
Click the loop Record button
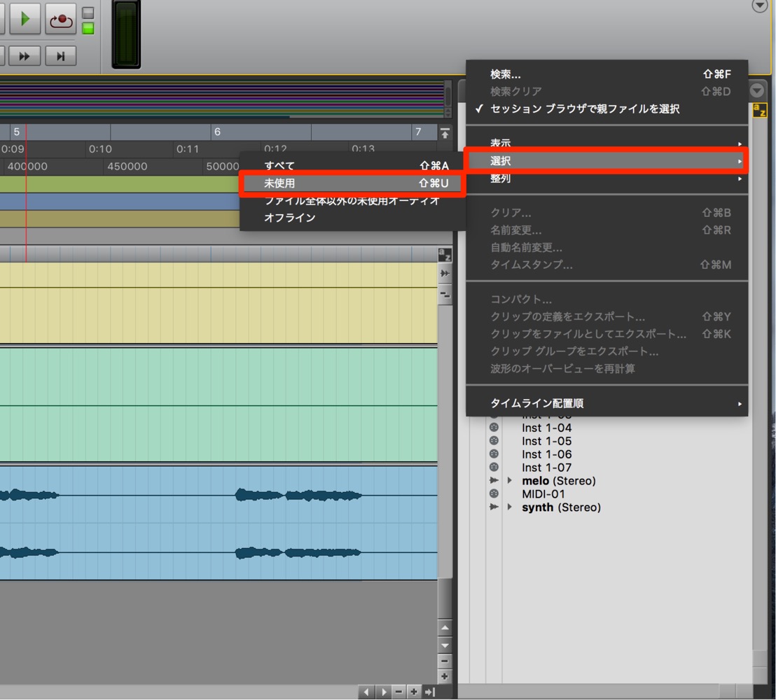61,20
